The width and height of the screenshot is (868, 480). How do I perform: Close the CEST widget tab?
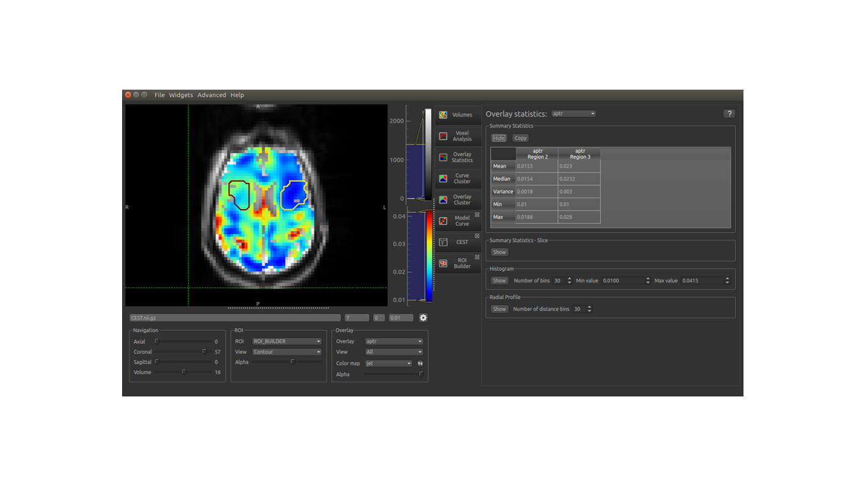tap(477, 236)
